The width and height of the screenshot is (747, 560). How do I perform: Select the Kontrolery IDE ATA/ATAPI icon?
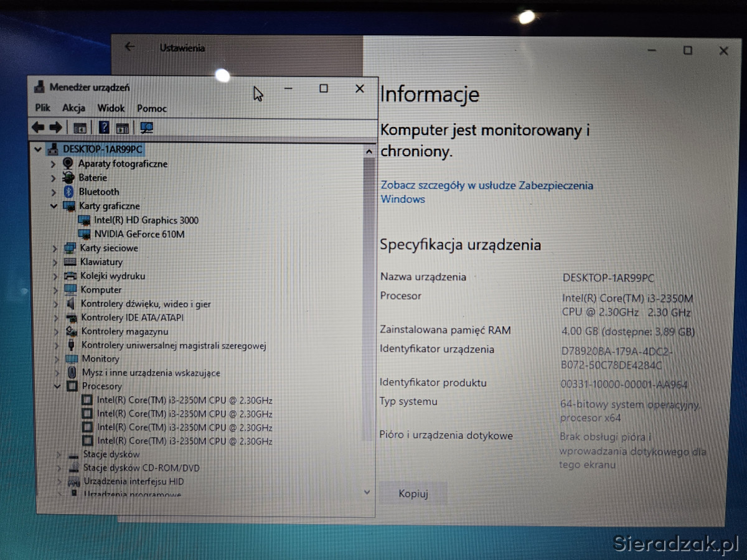71,318
